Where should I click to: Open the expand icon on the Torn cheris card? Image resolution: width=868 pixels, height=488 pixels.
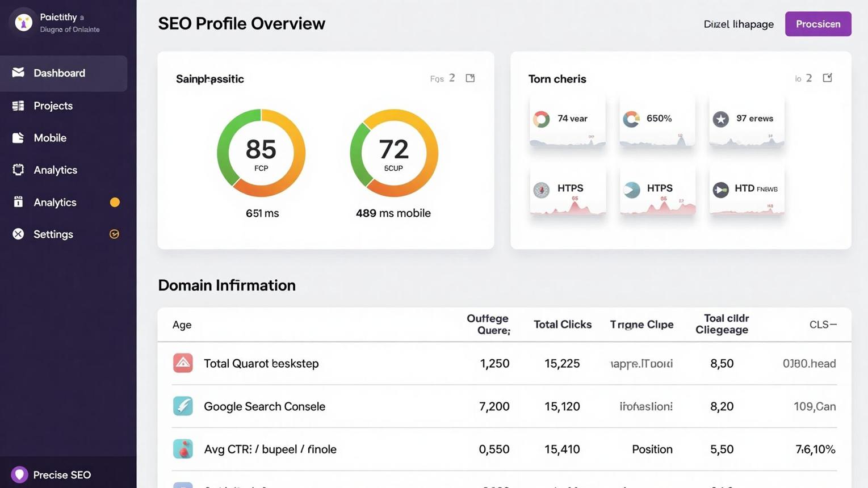(827, 78)
